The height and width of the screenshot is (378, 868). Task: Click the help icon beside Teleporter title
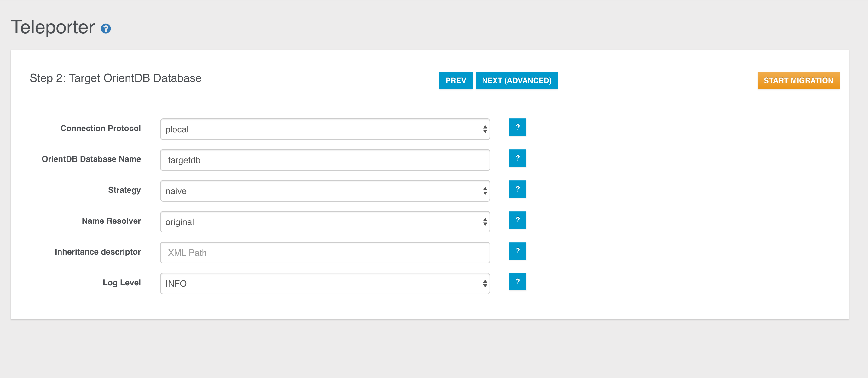[106, 29]
